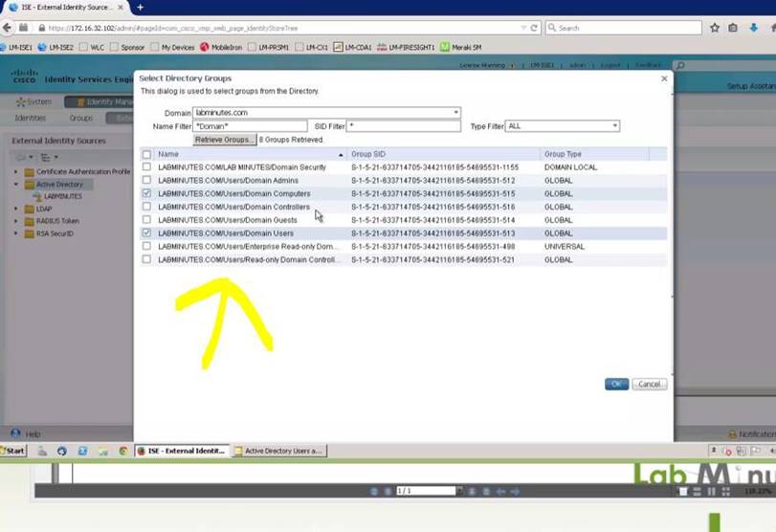
Task: Open the Type Filter ALL dropdown
Action: 563,126
